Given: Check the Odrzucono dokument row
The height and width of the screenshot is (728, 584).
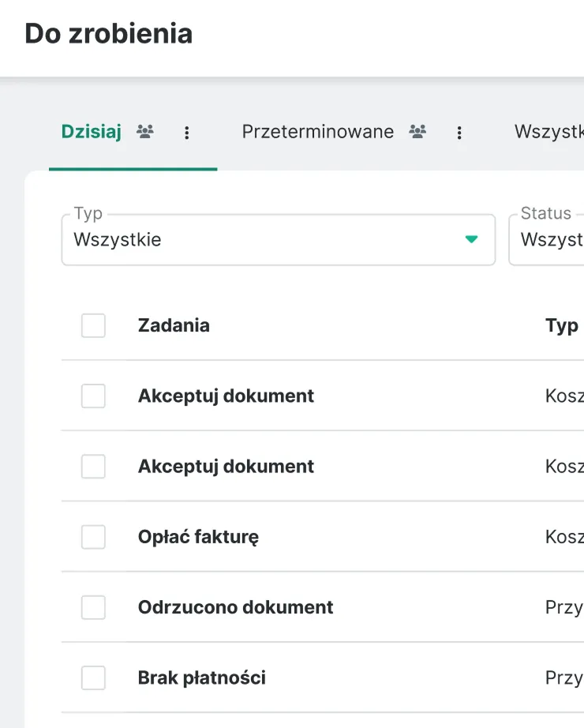Looking at the screenshot, I should pyautogui.click(x=93, y=607).
